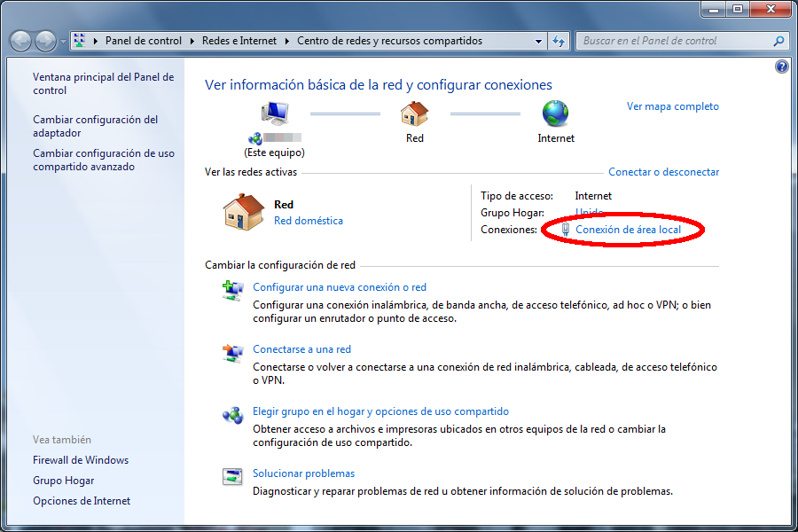The width and height of the screenshot is (798, 532).
Task: Click the large house icon of active network
Action: 243,212
